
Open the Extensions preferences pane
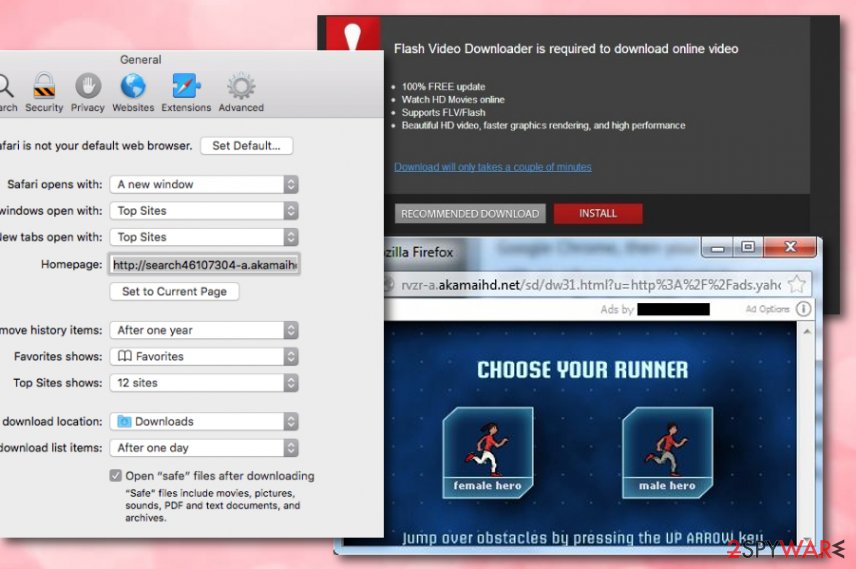click(186, 92)
